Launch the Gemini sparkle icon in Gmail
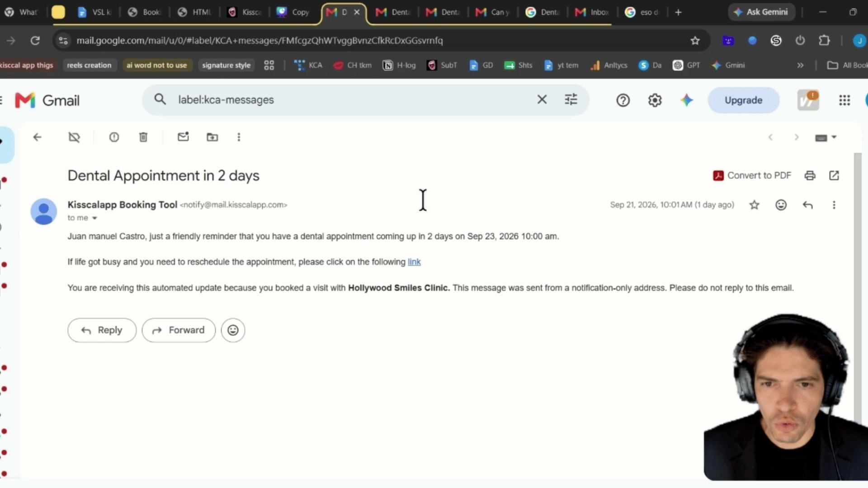This screenshot has height=488, width=868. tap(686, 100)
